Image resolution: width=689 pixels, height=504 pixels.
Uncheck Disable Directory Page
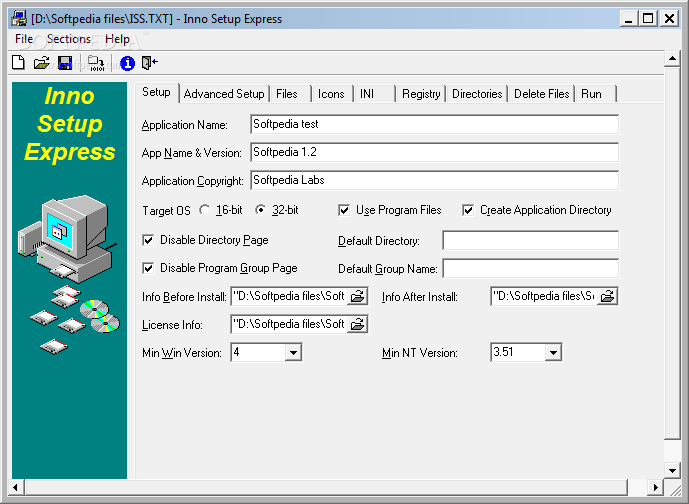point(148,240)
